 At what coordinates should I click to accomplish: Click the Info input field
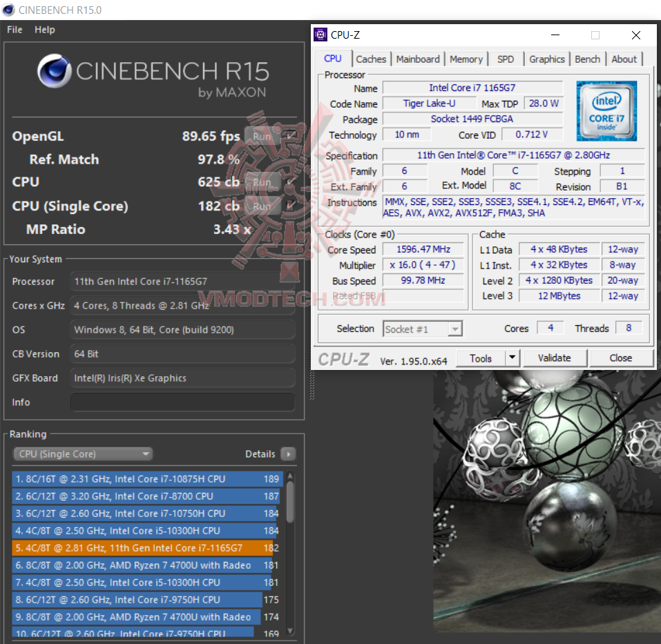[x=182, y=402]
